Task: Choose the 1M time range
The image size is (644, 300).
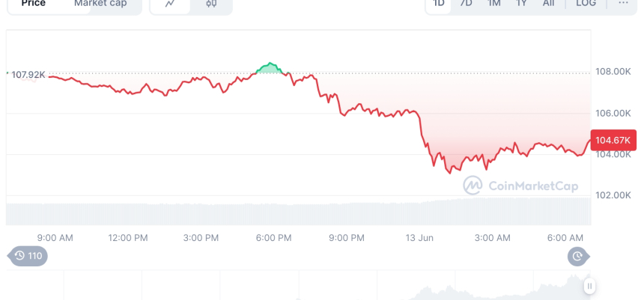Action: 493,4
